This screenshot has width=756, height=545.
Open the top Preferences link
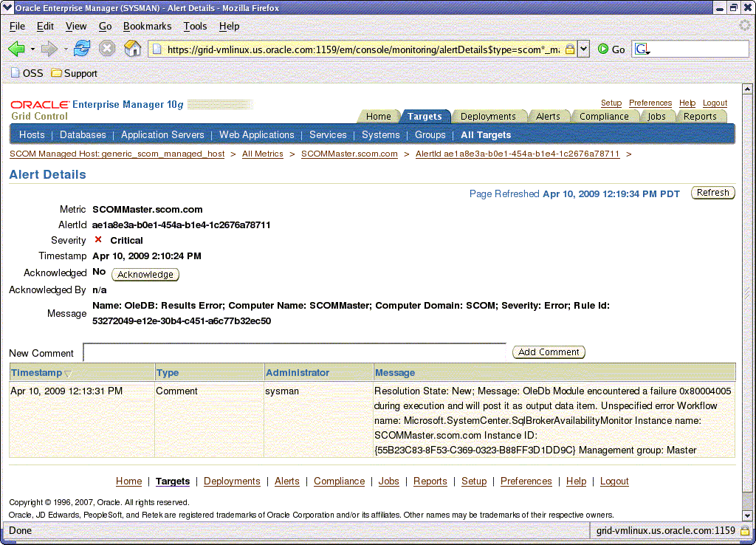(650, 103)
